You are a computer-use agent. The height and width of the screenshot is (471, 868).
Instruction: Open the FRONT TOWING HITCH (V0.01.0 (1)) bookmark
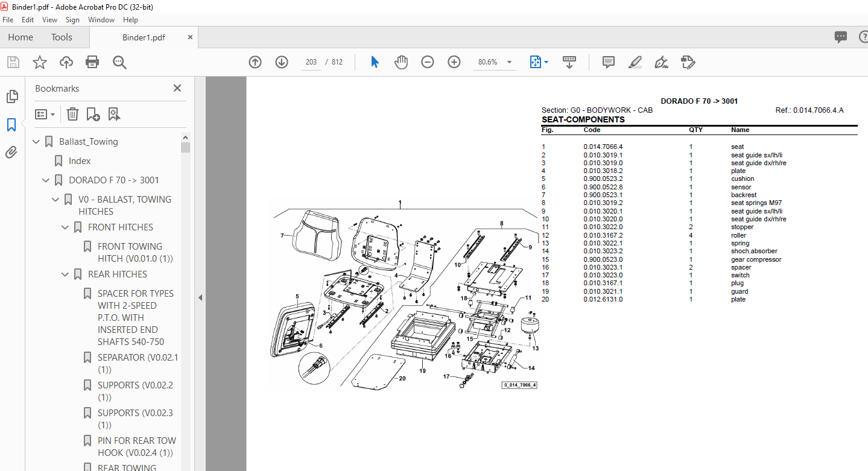pyautogui.click(x=135, y=253)
